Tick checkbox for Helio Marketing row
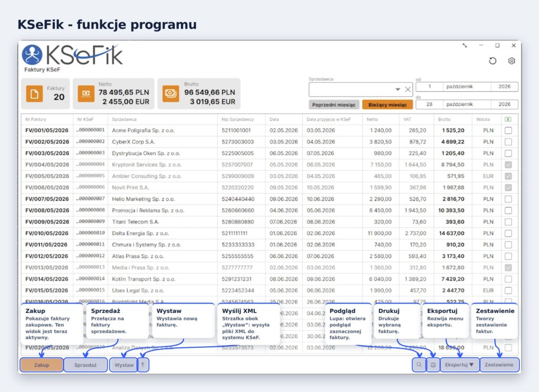539x392 pixels. pos(508,199)
